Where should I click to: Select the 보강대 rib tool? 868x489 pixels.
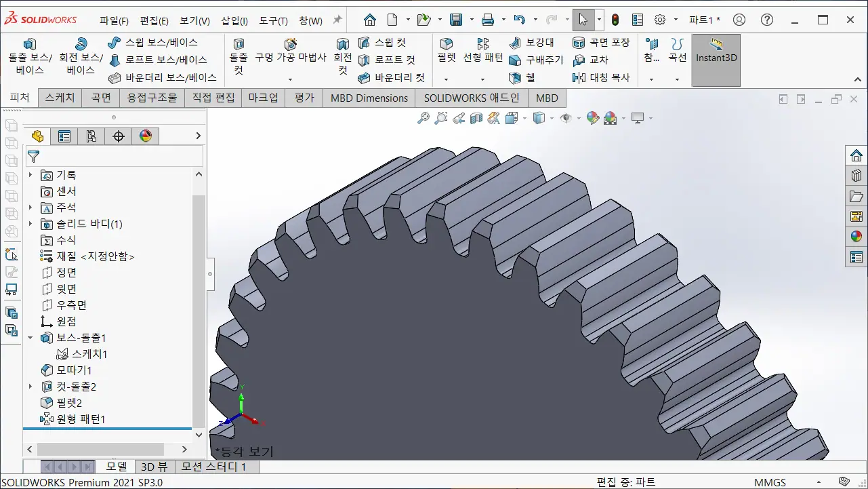coord(533,42)
